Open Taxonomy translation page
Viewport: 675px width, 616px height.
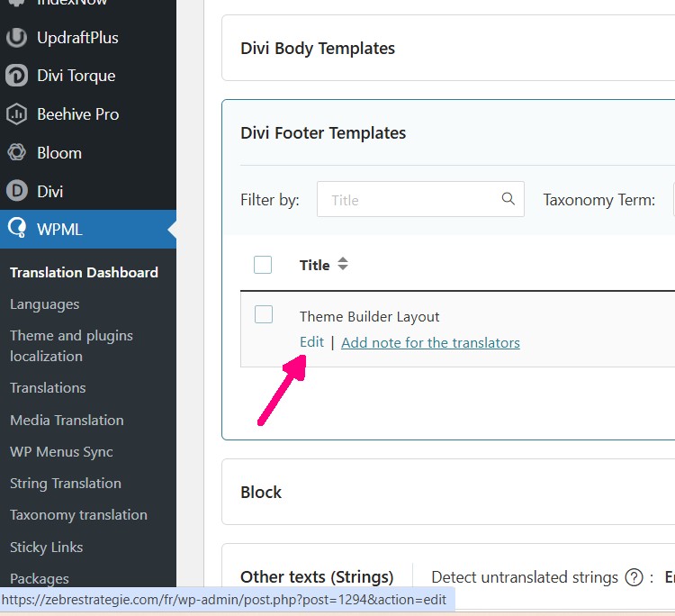coord(78,515)
